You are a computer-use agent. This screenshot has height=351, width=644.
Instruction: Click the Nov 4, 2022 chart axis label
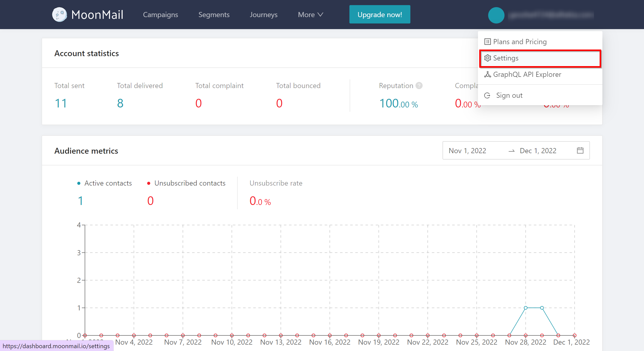point(134,342)
